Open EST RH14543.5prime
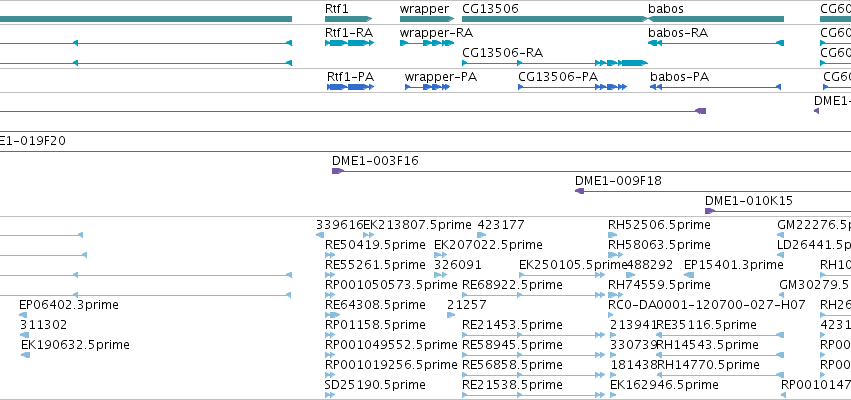 (707, 345)
